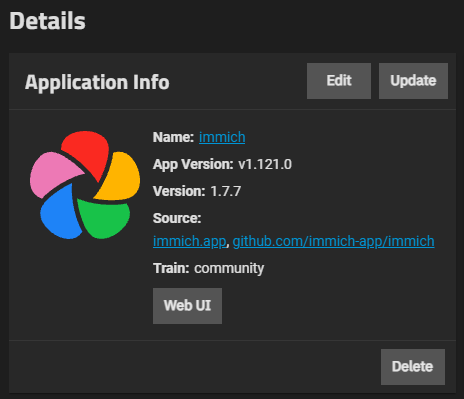Click the Update button
This screenshot has height=399, width=464.
pyautogui.click(x=413, y=81)
